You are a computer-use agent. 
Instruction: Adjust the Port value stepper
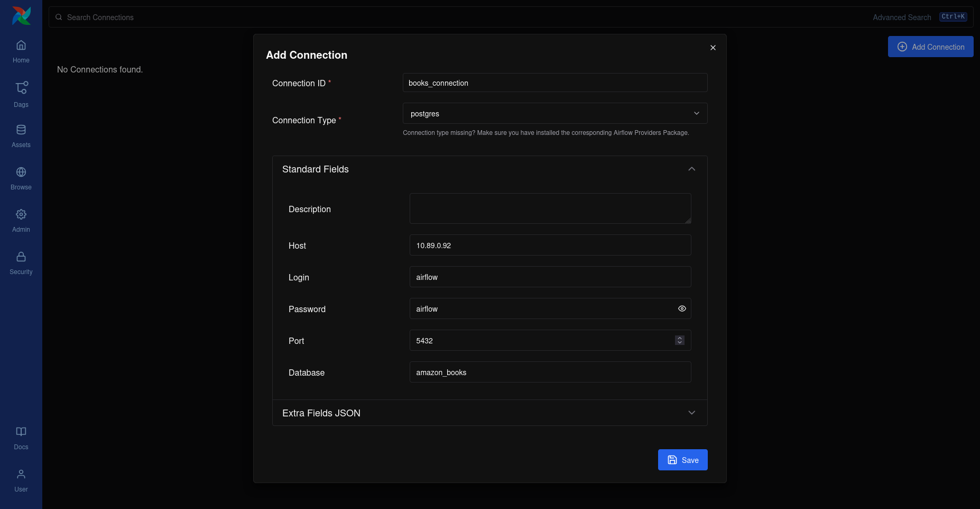[680, 340]
